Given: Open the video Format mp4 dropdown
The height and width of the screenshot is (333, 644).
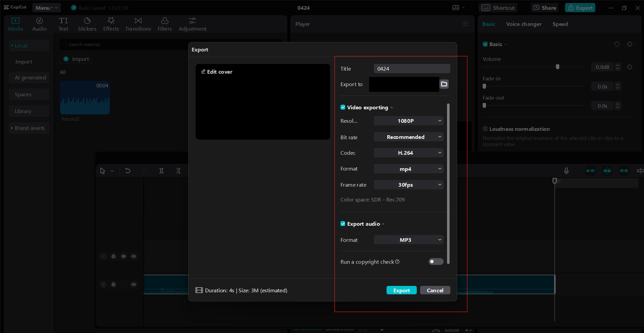Looking at the screenshot, I should coord(409,169).
